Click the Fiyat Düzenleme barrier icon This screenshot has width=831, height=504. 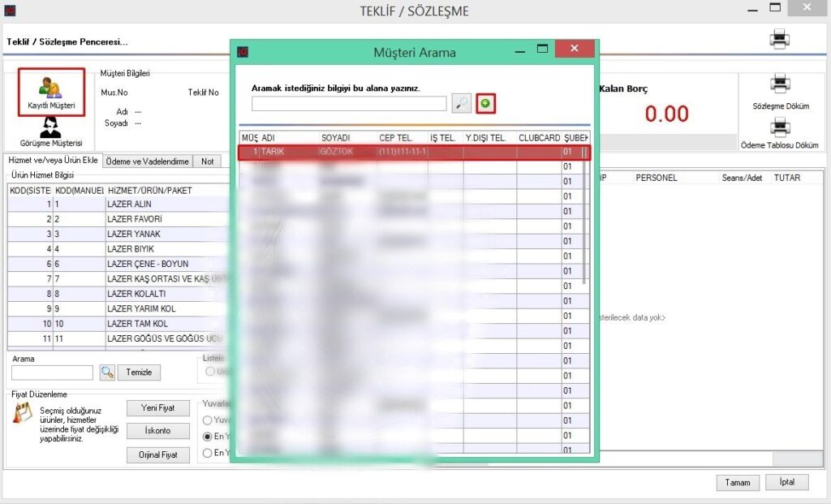[x=24, y=413]
